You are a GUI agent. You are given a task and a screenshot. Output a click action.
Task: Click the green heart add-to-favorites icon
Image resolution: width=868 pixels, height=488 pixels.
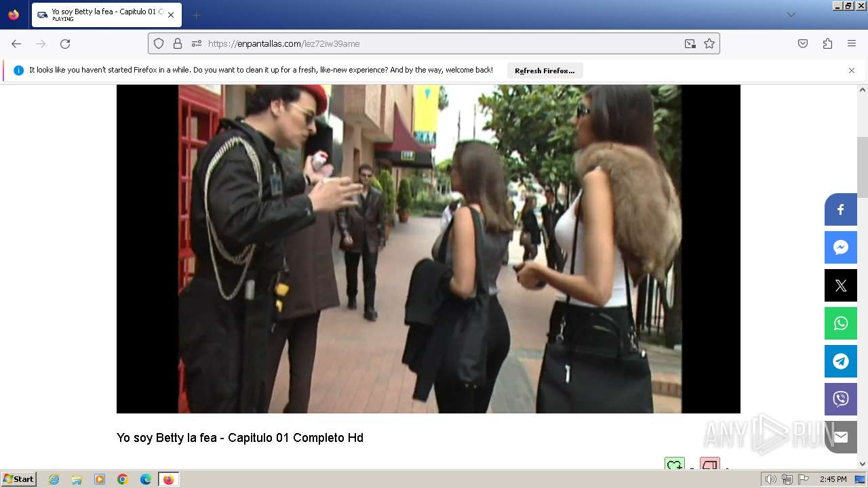pyautogui.click(x=674, y=464)
